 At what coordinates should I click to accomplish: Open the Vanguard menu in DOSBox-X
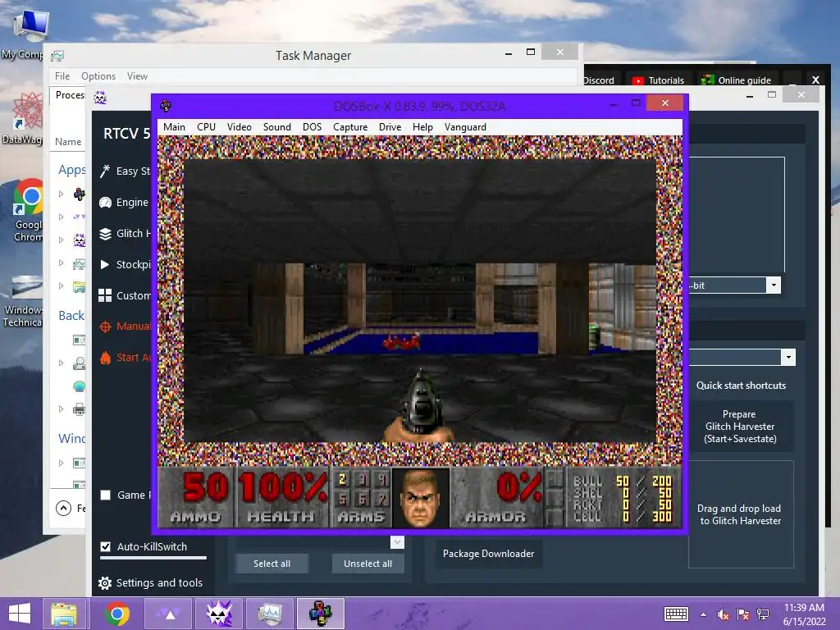coord(465,127)
